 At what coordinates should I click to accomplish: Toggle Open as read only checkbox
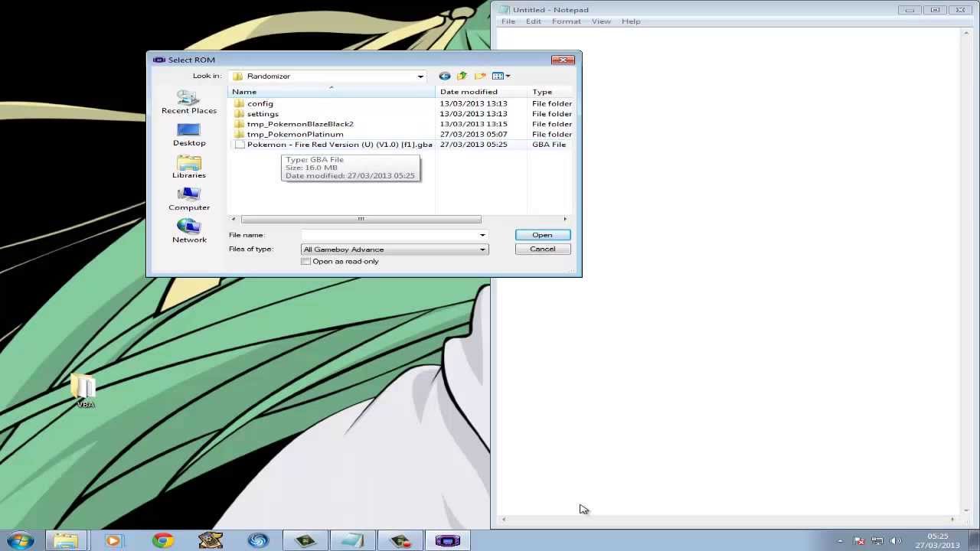(x=306, y=262)
